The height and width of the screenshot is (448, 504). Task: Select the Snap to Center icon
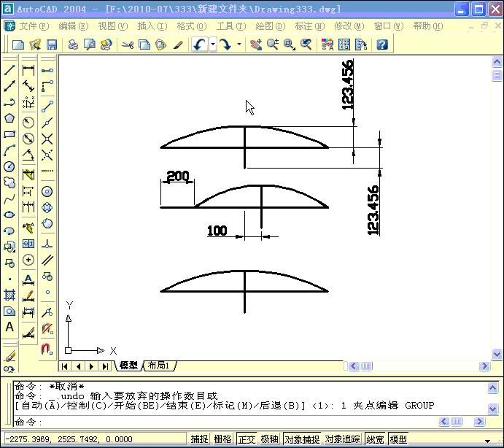tap(47, 192)
